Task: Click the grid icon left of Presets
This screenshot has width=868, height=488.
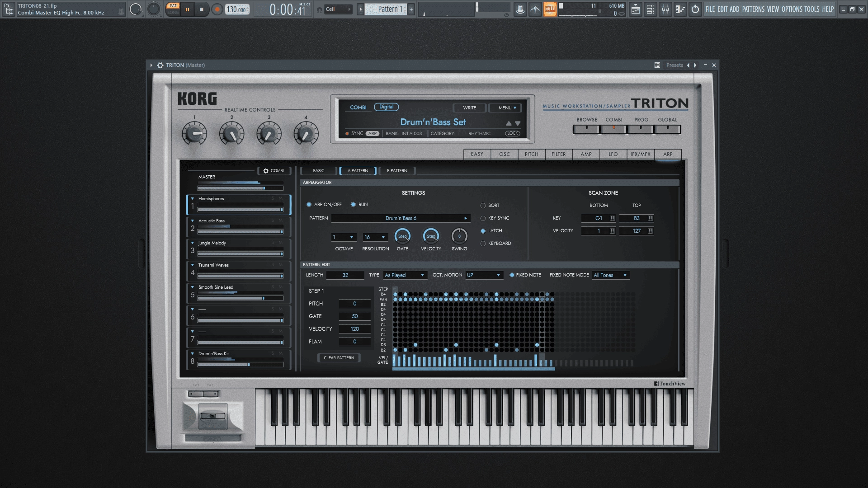Action: [657, 65]
